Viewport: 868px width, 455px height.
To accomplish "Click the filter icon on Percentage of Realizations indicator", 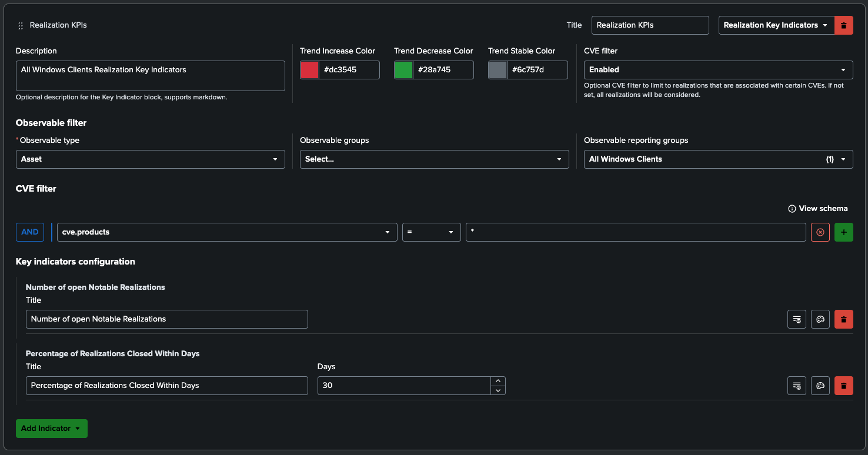I will 796,386.
